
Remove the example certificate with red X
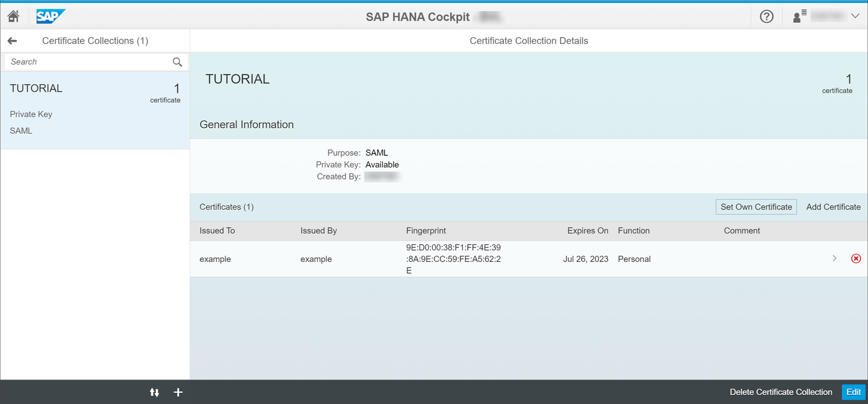click(856, 258)
